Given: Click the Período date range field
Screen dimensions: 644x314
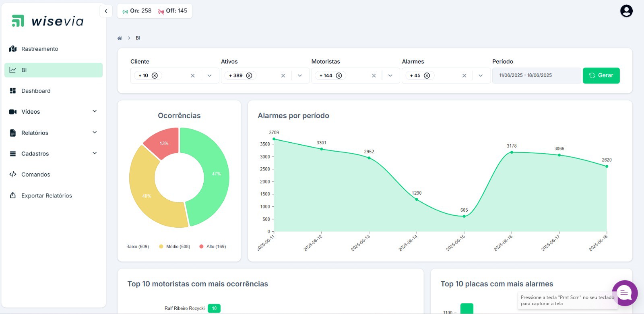Looking at the screenshot, I should pos(536,76).
